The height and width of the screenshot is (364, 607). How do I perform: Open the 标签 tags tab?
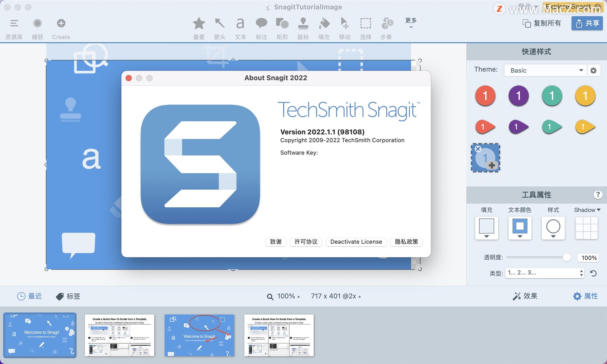68,296
